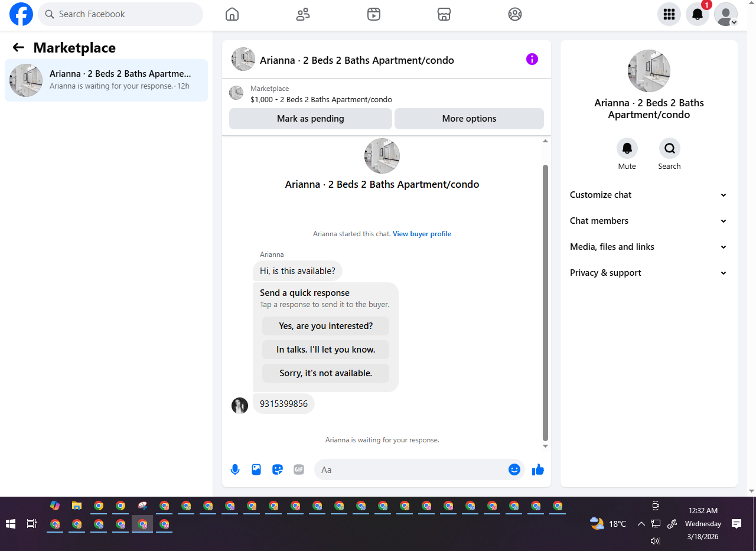Click the chat scroll up arrow
Image resolution: width=756 pixels, height=551 pixels.
coord(546,141)
